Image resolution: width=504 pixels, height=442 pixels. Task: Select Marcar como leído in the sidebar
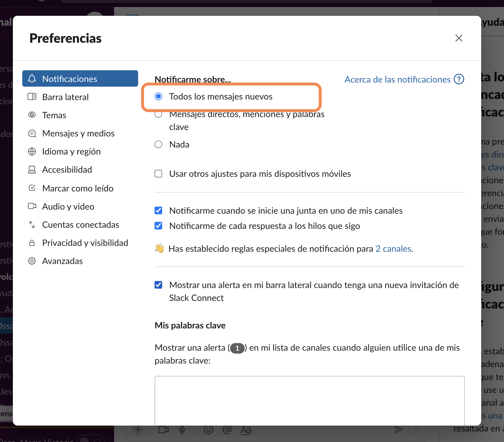[80, 188]
